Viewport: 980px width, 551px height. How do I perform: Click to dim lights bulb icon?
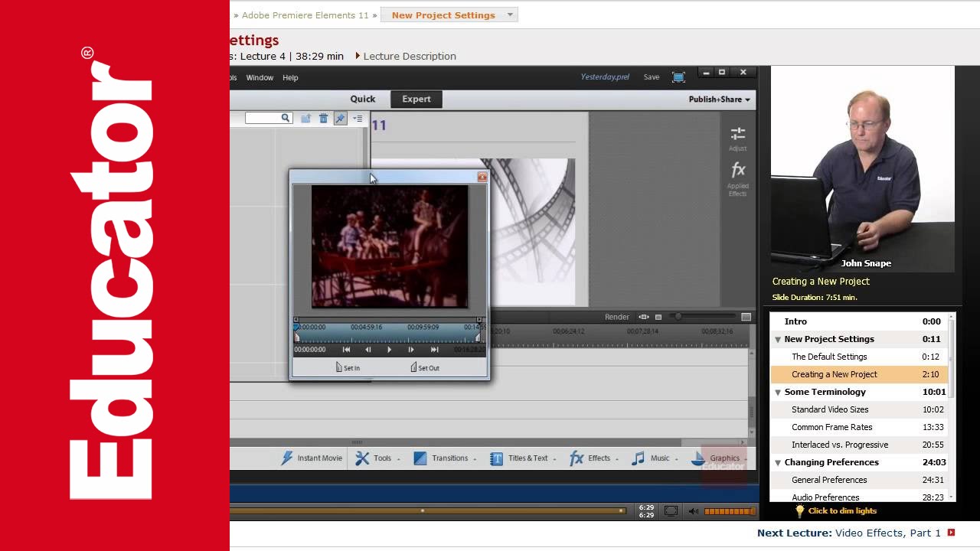[x=799, y=510]
